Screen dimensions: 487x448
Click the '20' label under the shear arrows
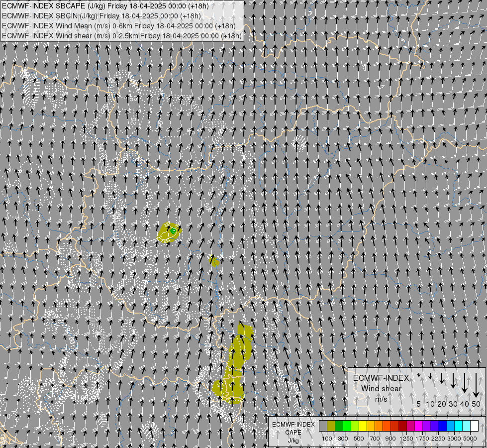pyautogui.click(x=442, y=404)
